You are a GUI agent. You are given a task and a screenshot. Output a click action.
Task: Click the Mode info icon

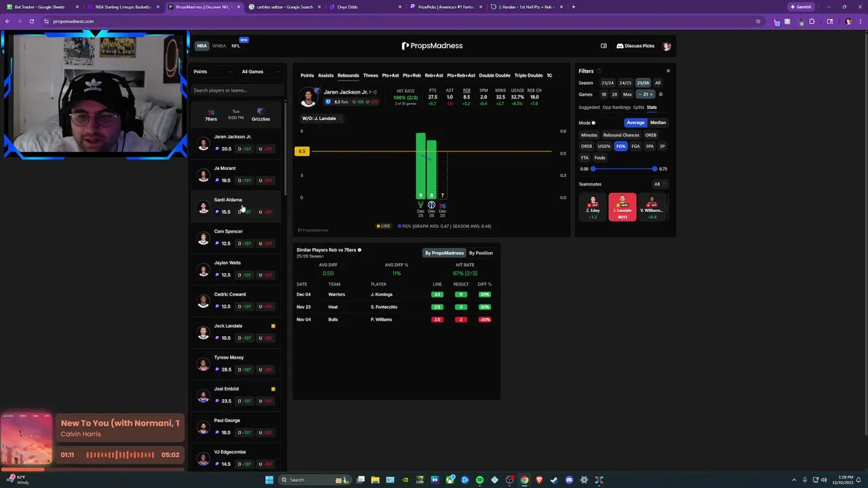pyautogui.click(x=593, y=123)
